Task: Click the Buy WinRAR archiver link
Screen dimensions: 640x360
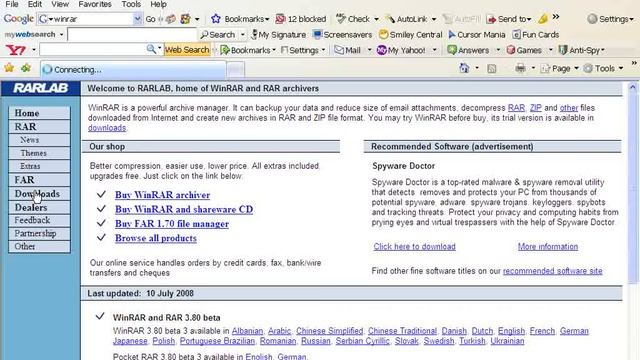Action: (x=162, y=195)
